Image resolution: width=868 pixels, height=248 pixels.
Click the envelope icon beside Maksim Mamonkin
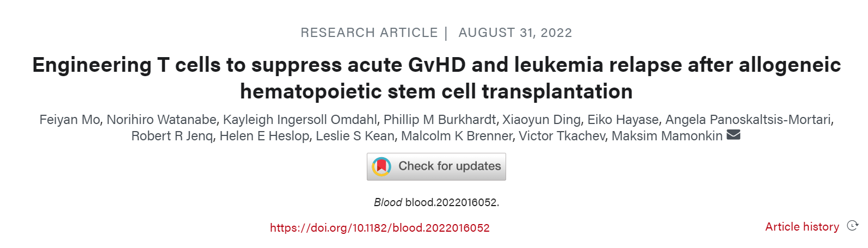pos(733,135)
